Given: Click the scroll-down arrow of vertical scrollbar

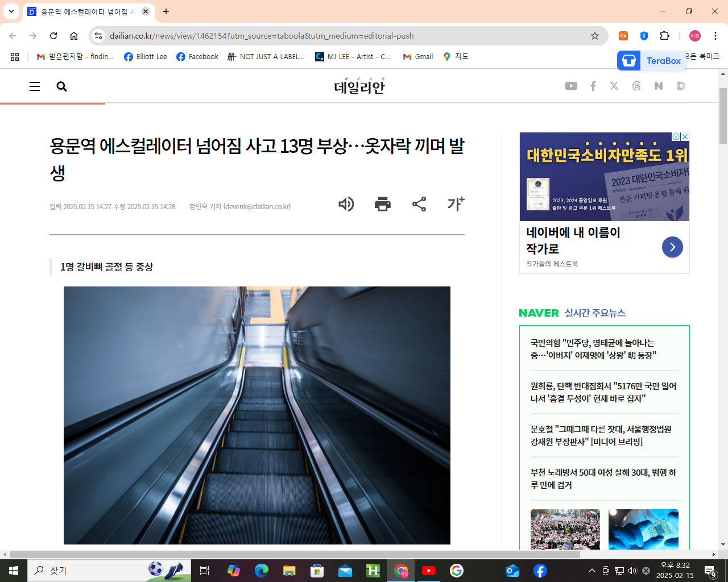Looking at the screenshot, I should point(723,544).
